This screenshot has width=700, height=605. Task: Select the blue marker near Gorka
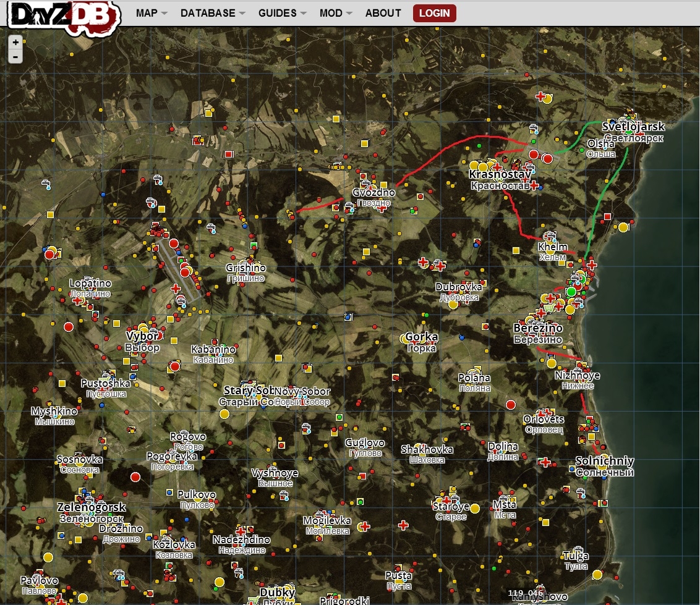(x=461, y=337)
